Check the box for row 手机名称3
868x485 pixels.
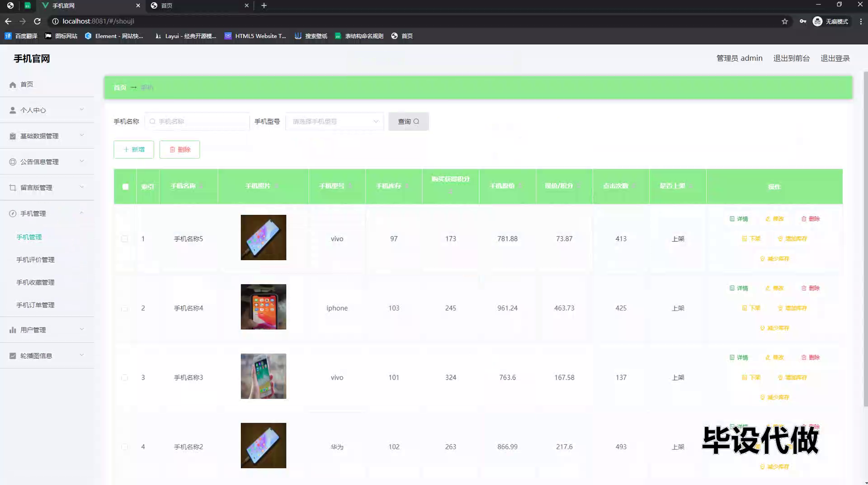pos(124,377)
